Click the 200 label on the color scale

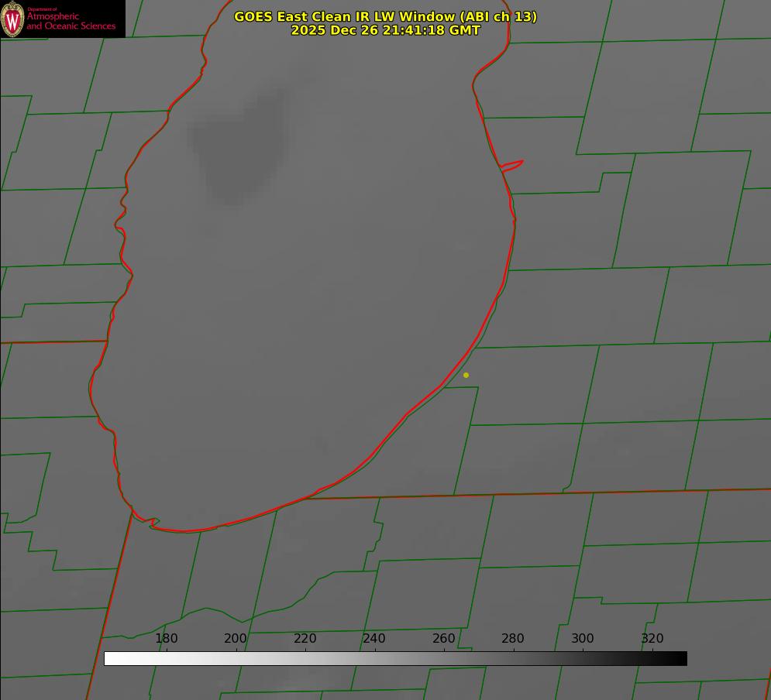236,638
